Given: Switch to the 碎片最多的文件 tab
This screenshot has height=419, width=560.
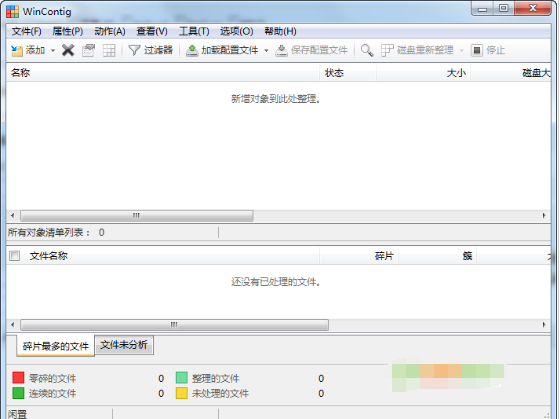Looking at the screenshot, I should (55, 346).
